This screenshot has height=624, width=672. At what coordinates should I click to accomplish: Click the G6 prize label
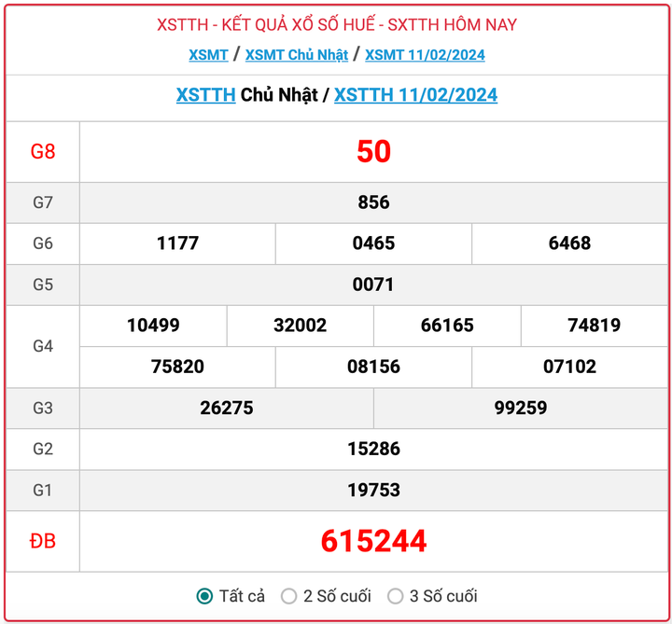43,243
